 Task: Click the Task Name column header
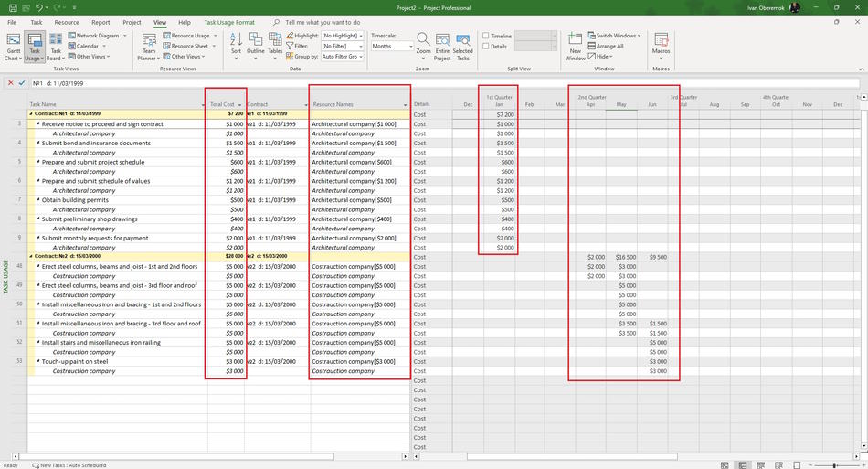[x=116, y=104]
